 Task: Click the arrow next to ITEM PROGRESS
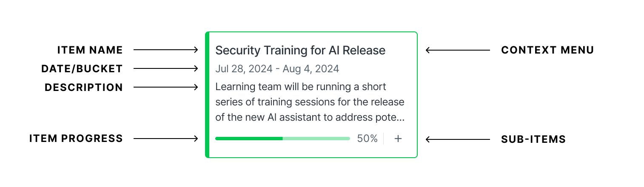tap(166, 139)
